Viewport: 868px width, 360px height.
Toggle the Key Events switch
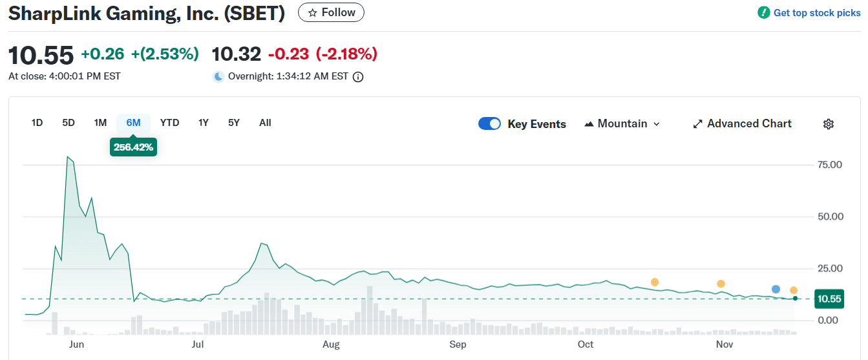click(489, 124)
